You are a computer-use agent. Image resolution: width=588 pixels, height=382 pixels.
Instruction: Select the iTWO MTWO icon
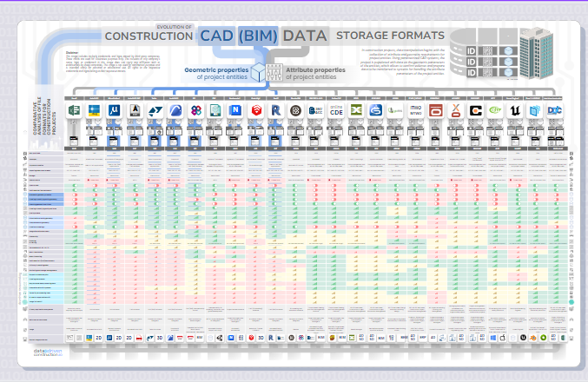(x=415, y=110)
